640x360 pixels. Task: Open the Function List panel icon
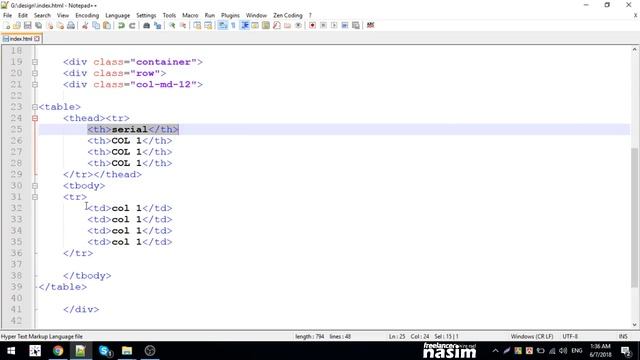coord(277,25)
